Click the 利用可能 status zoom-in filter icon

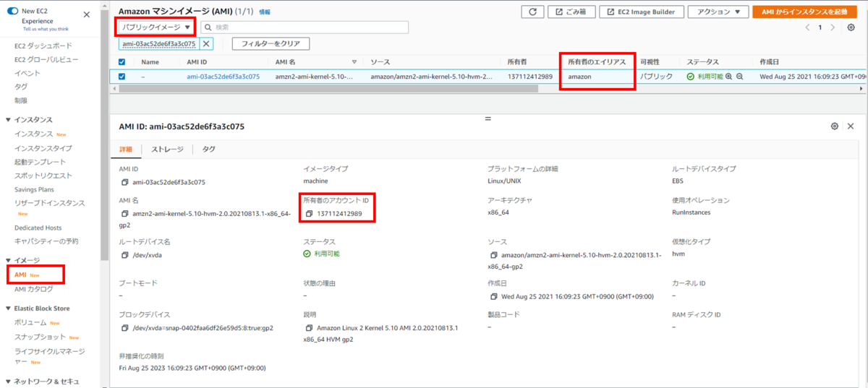coord(729,76)
